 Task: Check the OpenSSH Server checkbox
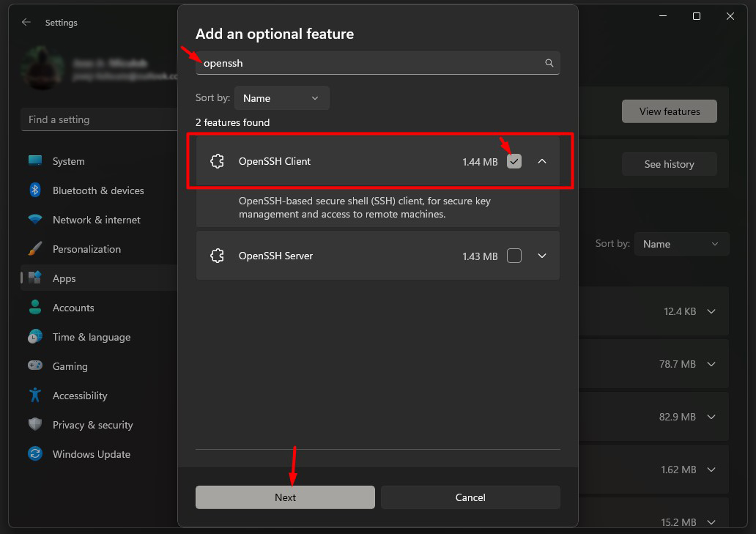tap(514, 256)
